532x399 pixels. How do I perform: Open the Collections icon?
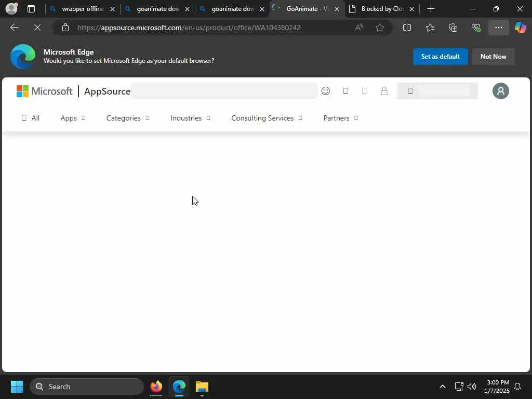point(453,28)
